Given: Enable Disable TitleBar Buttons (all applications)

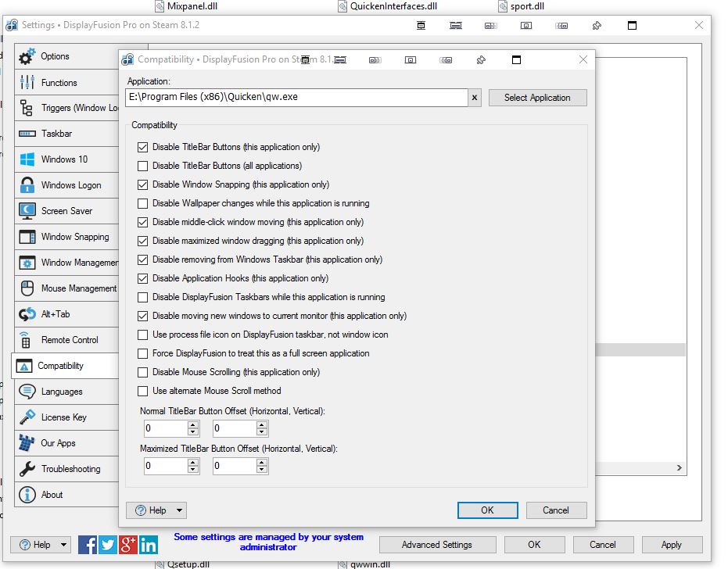Looking at the screenshot, I should click(142, 166).
